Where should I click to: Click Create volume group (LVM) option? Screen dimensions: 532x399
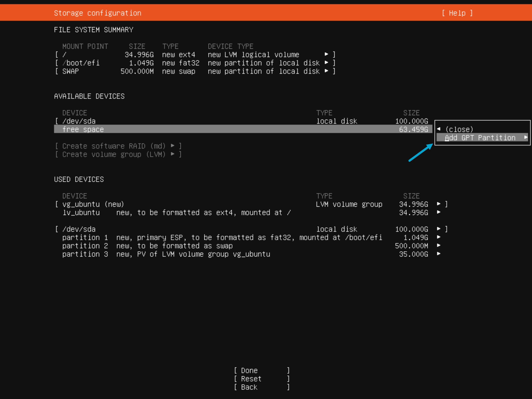(x=114, y=154)
